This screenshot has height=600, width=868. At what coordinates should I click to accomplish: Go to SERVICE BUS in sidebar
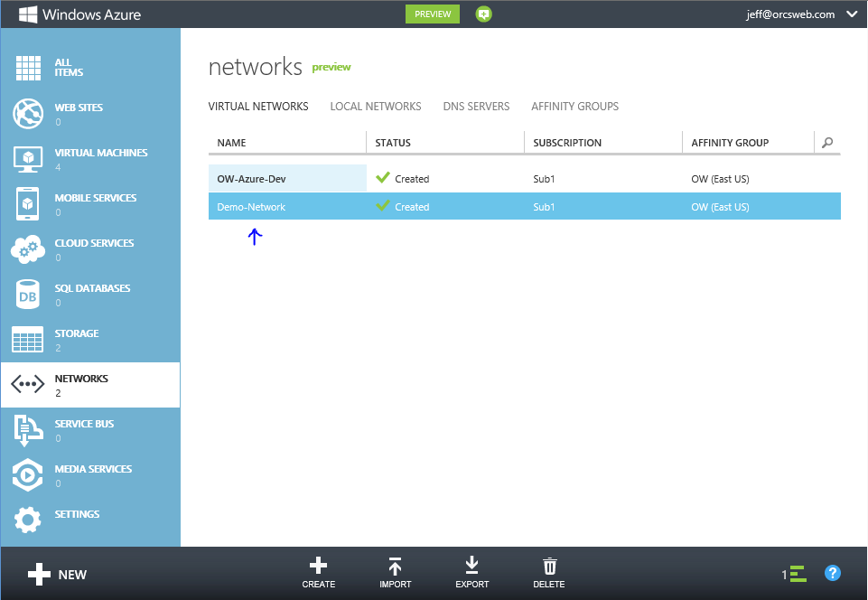84,424
